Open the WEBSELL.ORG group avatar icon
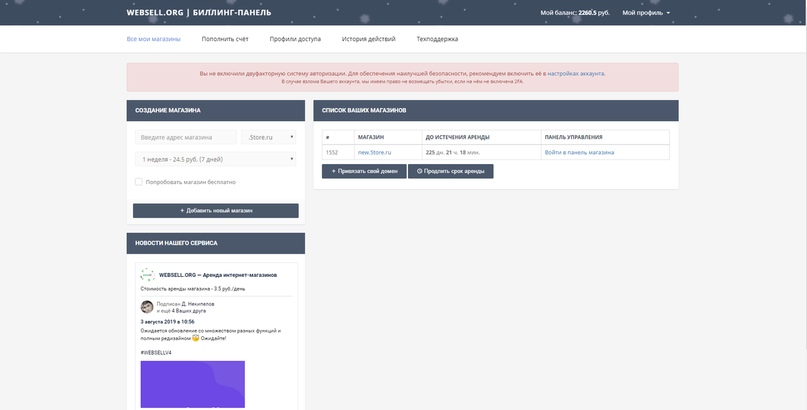The height and width of the screenshot is (410, 807). pos(147,275)
